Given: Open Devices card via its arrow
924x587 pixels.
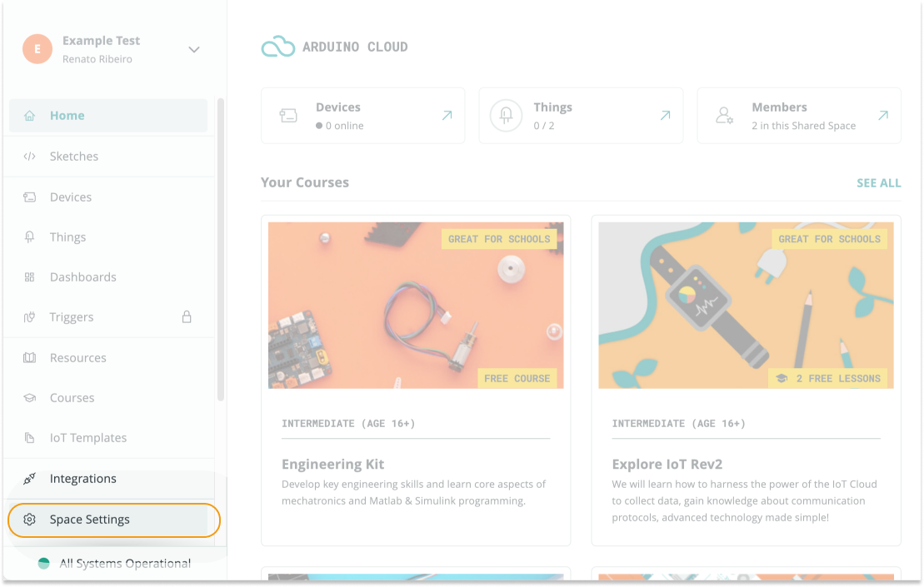Looking at the screenshot, I should point(447,116).
